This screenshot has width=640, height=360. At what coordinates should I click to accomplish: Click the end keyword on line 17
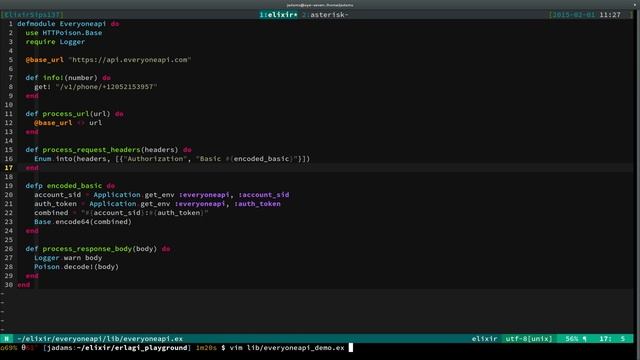tap(32, 168)
